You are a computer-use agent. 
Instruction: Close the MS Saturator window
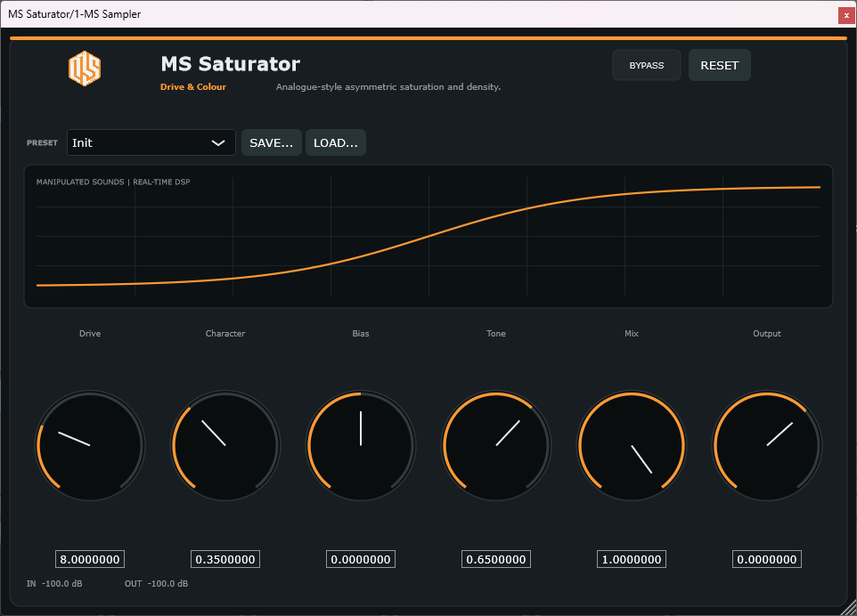click(846, 15)
